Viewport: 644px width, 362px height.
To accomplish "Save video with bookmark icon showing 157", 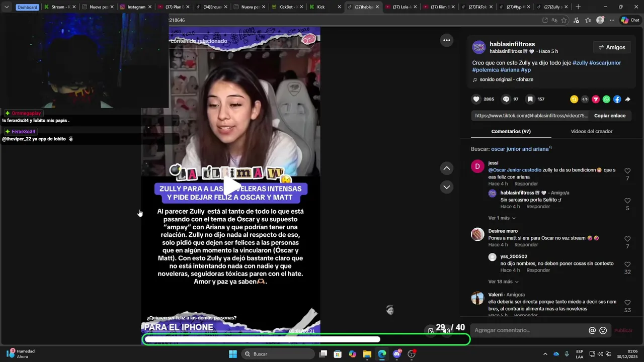I will click(530, 99).
